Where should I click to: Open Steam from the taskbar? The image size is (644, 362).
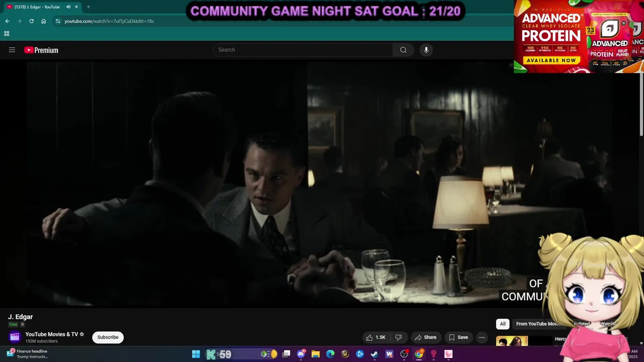tap(374, 354)
